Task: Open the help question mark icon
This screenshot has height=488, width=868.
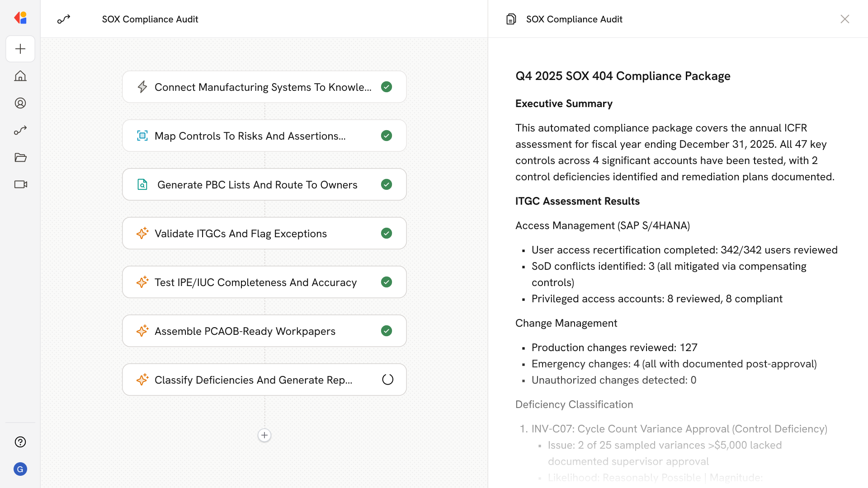Action: [x=20, y=442]
